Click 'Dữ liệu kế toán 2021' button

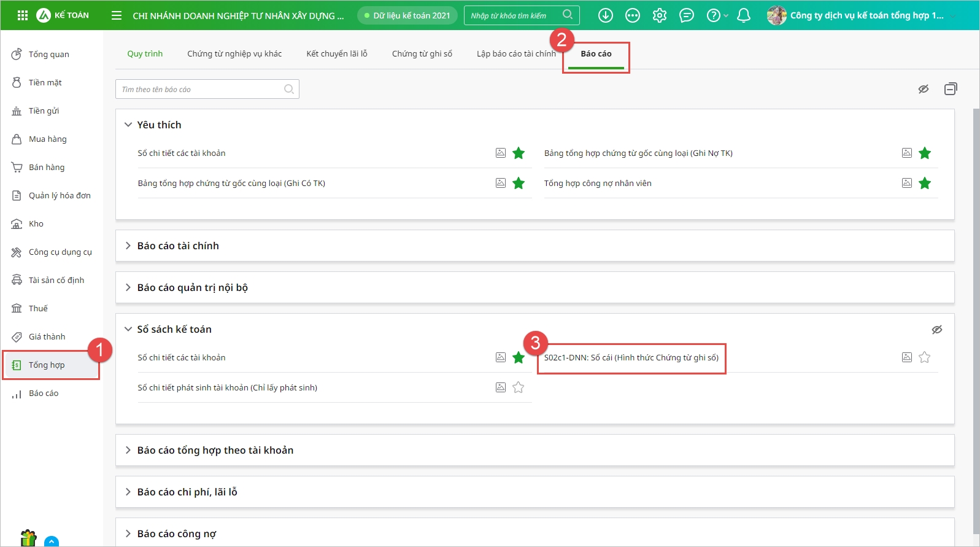coord(407,15)
